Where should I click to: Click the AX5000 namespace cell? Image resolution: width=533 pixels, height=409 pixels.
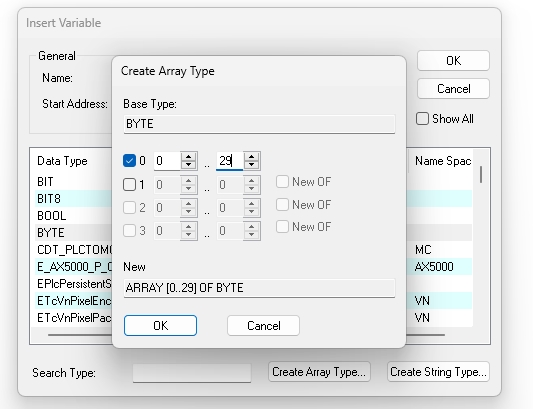pyautogui.click(x=434, y=267)
